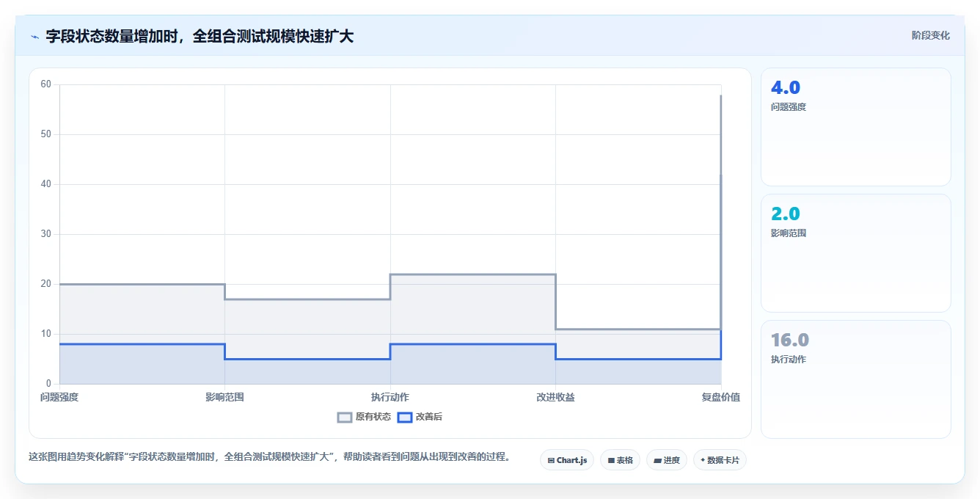Click the Chart.js tag icon
The image size is (980, 499).
click(551, 461)
